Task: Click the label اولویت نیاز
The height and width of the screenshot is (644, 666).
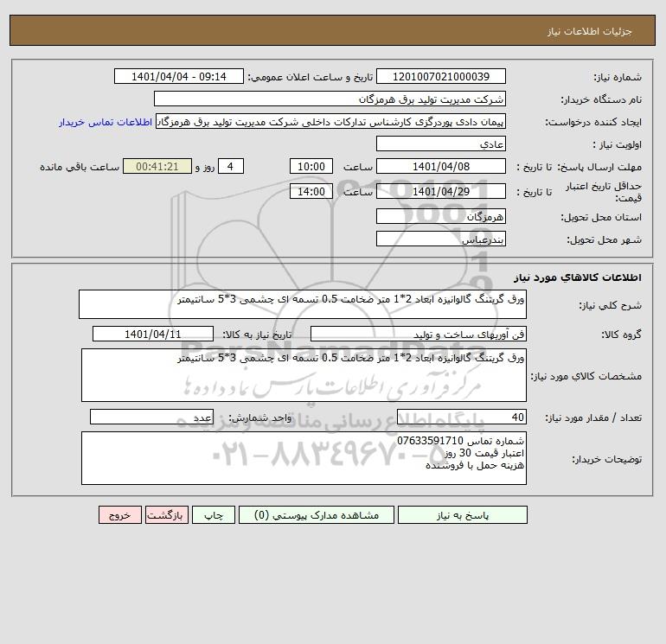Action: tap(618, 144)
